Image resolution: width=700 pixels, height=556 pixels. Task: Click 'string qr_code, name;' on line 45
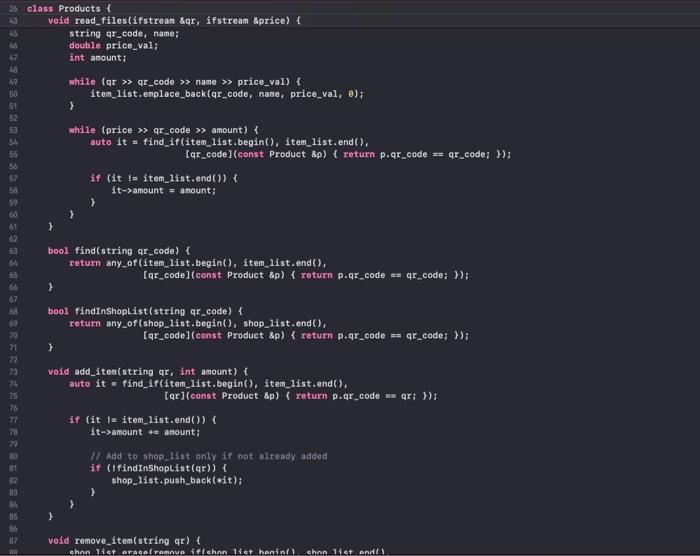tap(124, 33)
